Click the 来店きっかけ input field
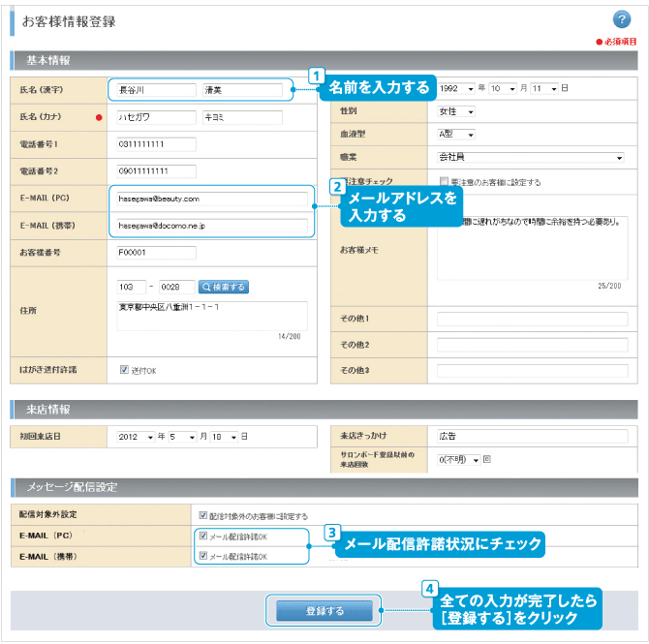649x644 pixels. (x=531, y=436)
